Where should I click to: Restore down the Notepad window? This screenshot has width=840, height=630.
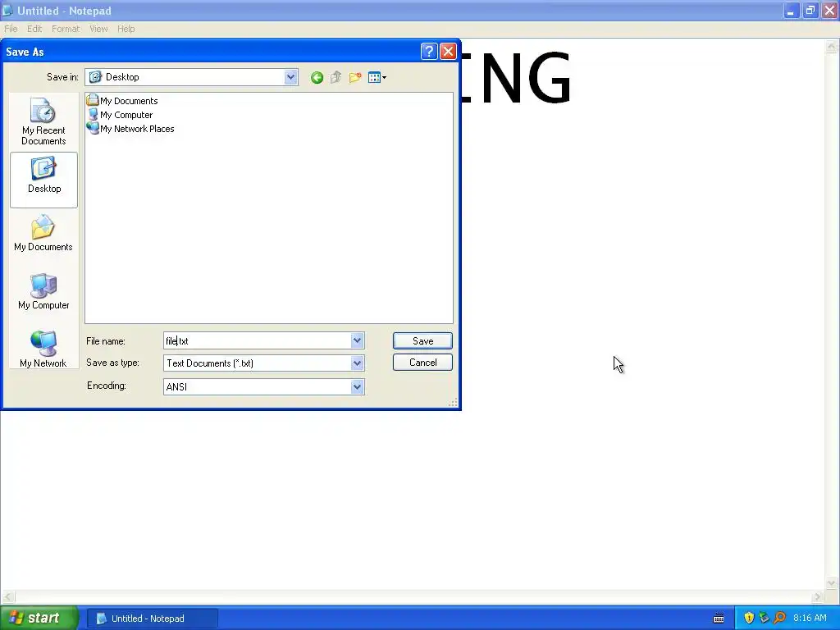(x=810, y=10)
